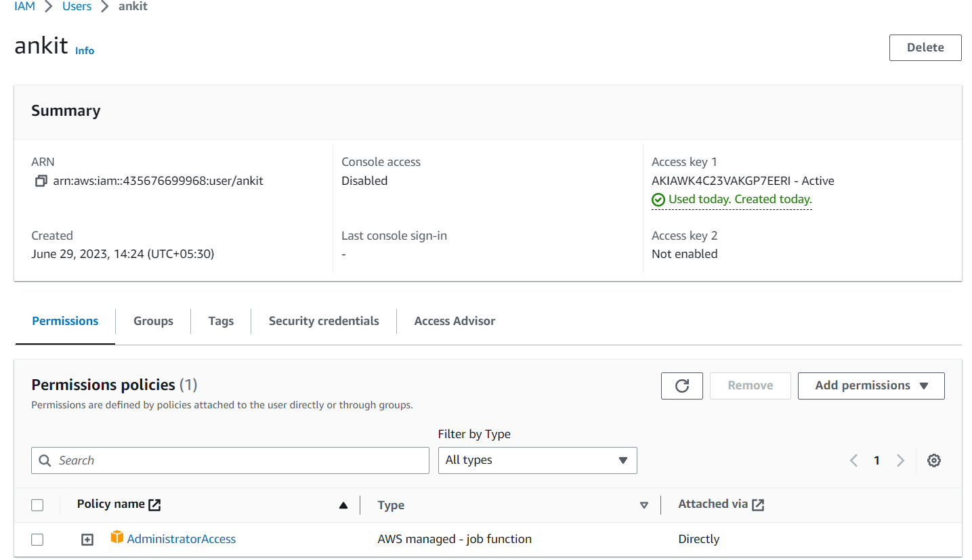The width and height of the screenshot is (972, 560).
Task: Open the Access Advisor tab
Action: [x=455, y=321]
